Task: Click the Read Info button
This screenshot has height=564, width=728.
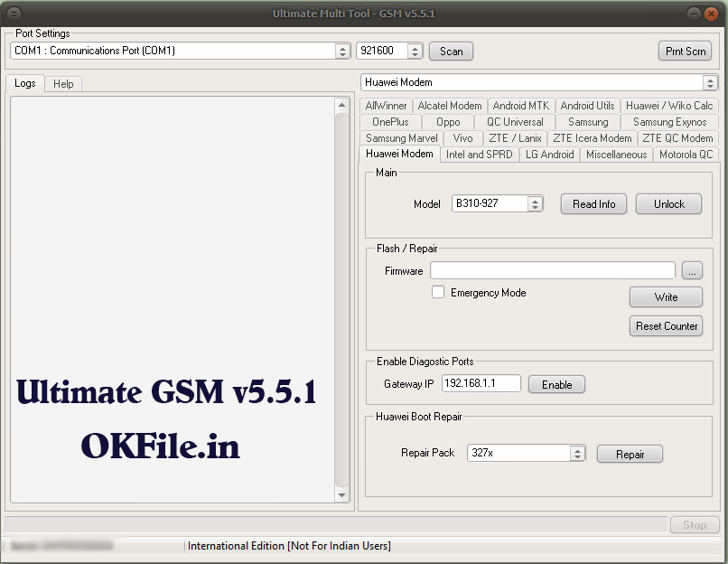Action: 593,204
